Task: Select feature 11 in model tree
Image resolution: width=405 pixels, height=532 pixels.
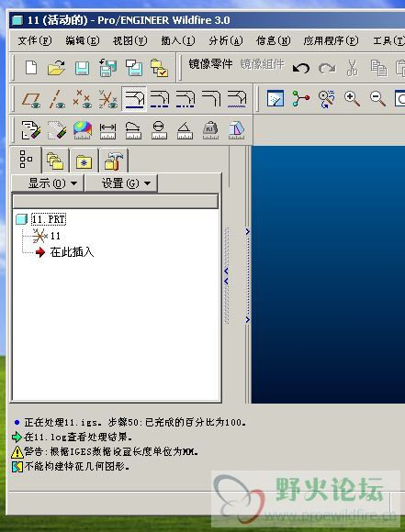Action: [55, 236]
